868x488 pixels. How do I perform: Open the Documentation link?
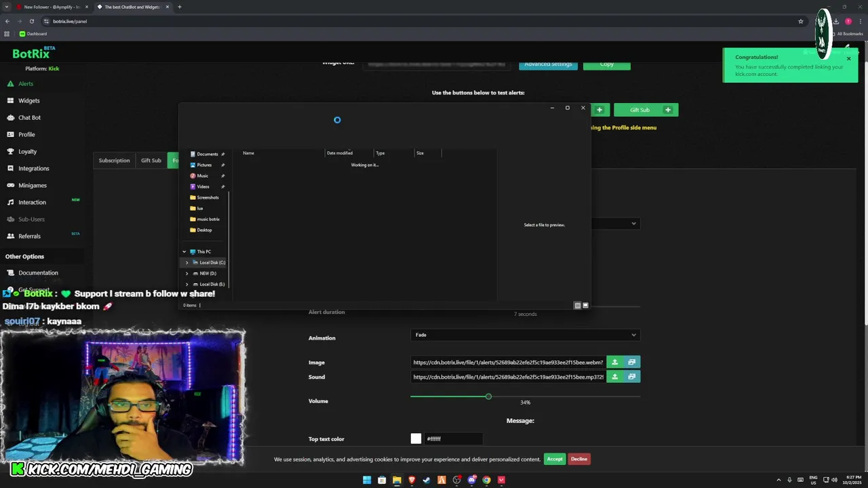click(38, 272)
